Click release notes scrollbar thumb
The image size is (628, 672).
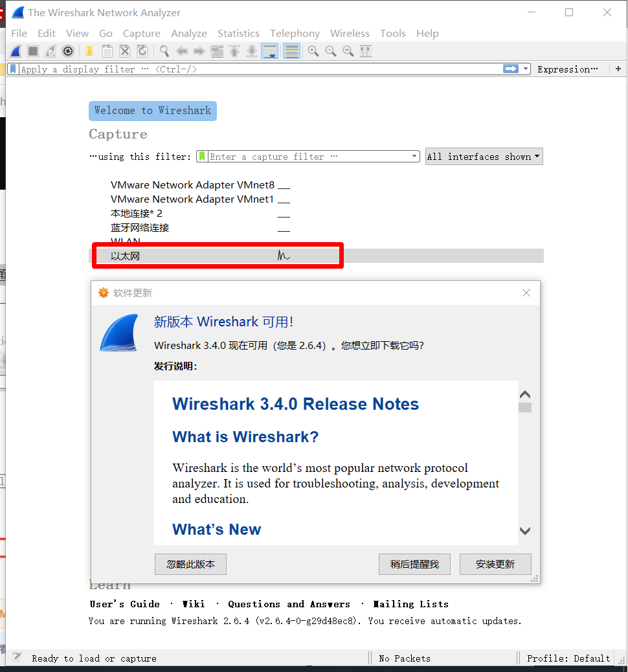525,407
